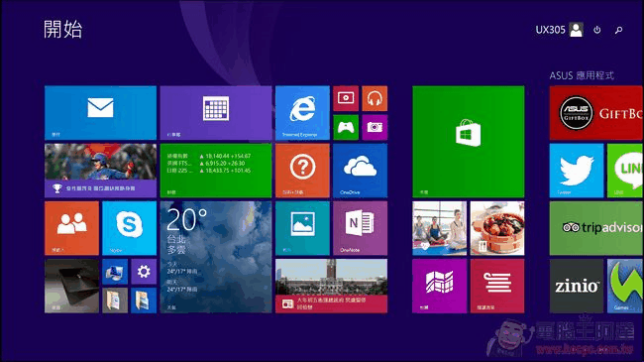Open the Maps tile
This screenshot has width=644, height=362.
pyautogui.click(x=440, y=286)
